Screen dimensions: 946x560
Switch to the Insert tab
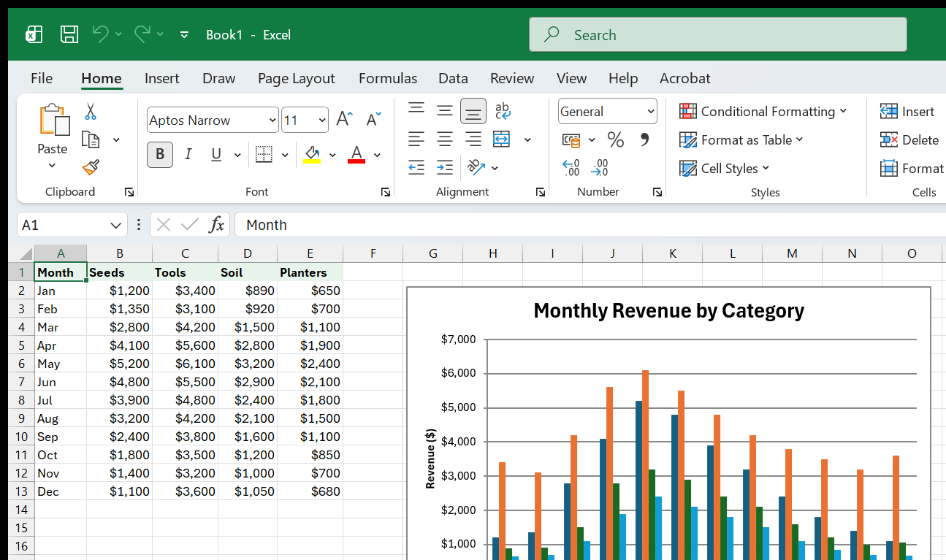pos(162,78)
